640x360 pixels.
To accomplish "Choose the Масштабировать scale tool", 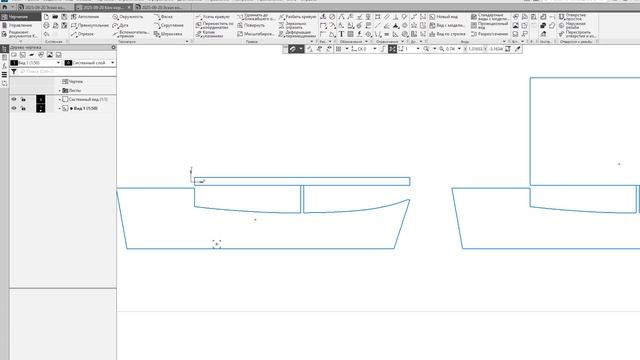I will 256,34.
